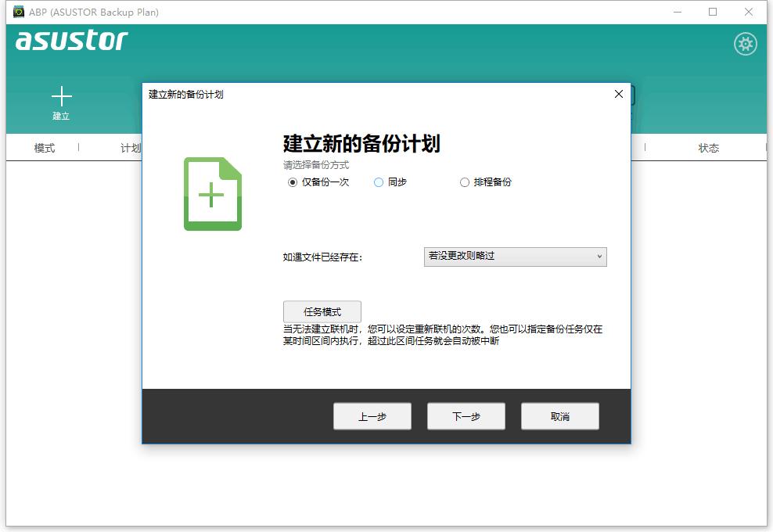
Task: Click the 状态 column header
Action: 708,147
